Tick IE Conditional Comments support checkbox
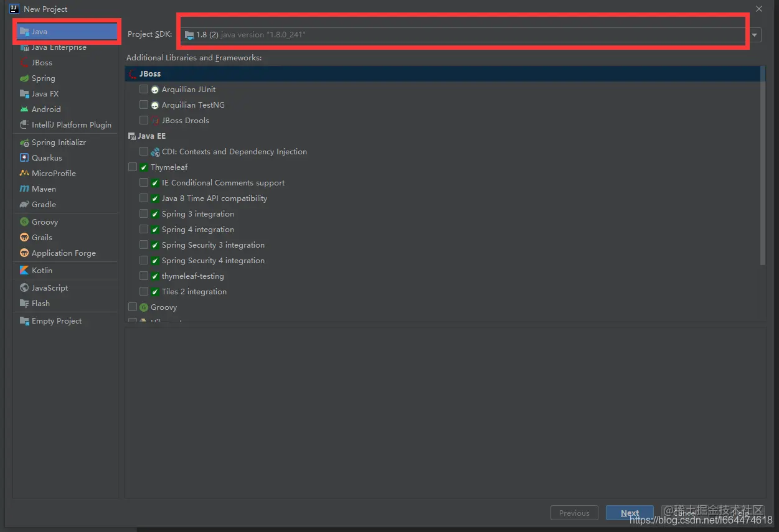779x532 pixels. [x=144, y=183]
